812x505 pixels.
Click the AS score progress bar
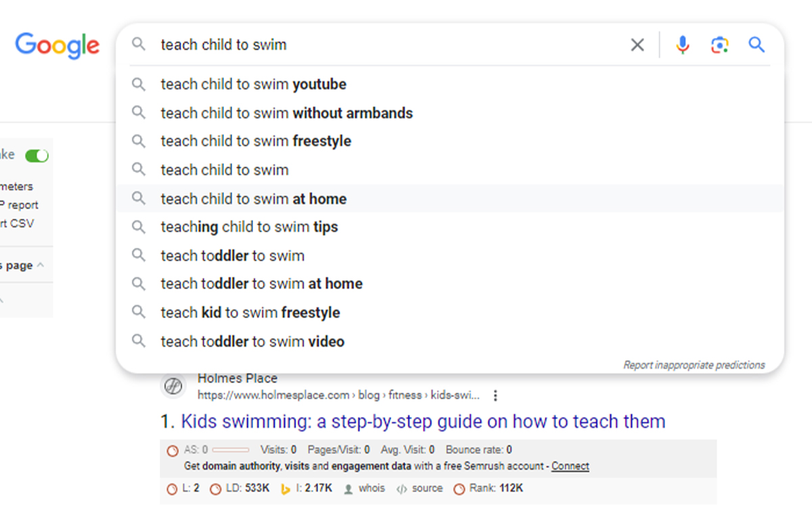231,449
